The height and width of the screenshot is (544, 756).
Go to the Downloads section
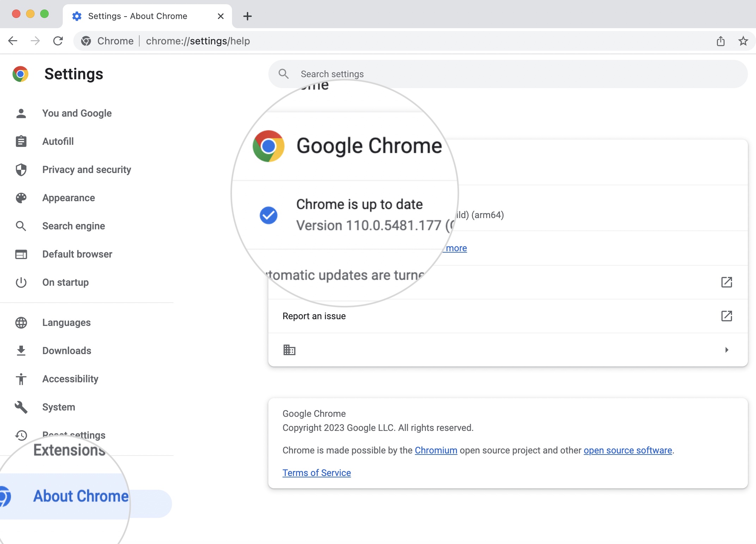coord(67,351)
